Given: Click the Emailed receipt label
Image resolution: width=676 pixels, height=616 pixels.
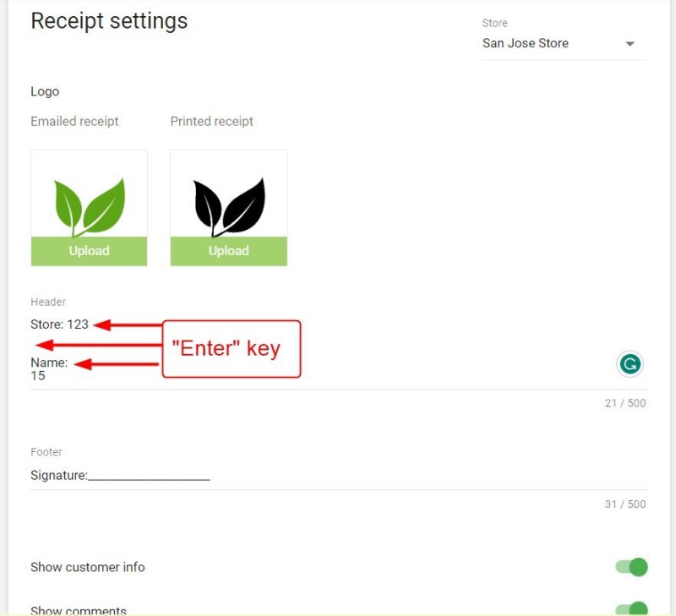Looking at the screenshot, I should 74,122.
